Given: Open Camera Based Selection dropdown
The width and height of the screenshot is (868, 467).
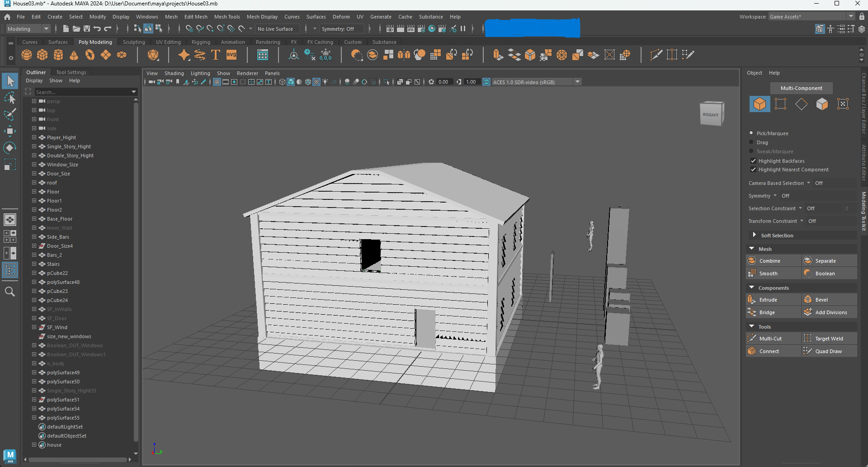Looking at the screenshot, I should (779, 183).
